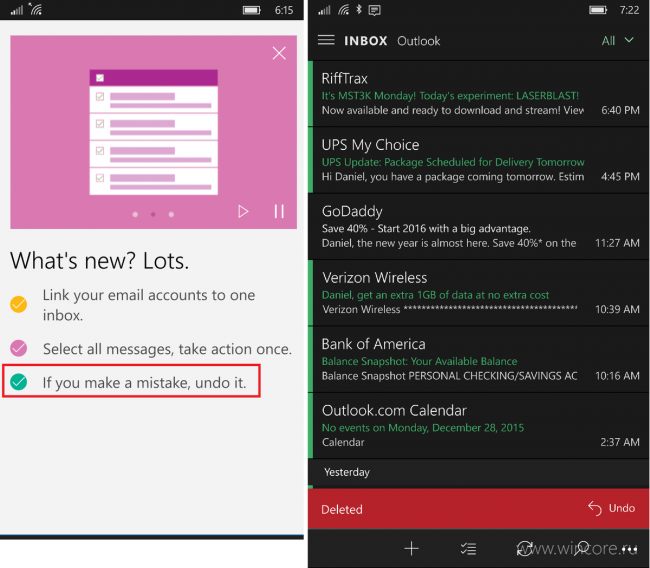Screen dimensions: 650x568
Task: Click the 10:39 AM timestamp
Action: [x=617, y=309]
